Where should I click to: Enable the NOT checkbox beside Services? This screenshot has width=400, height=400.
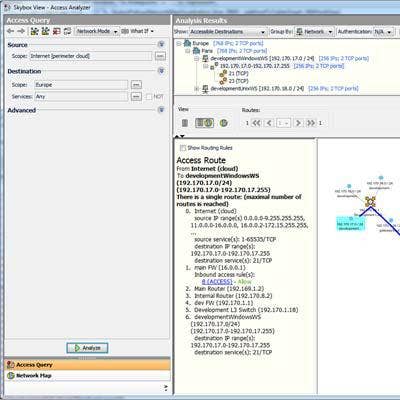pos(149,97)
